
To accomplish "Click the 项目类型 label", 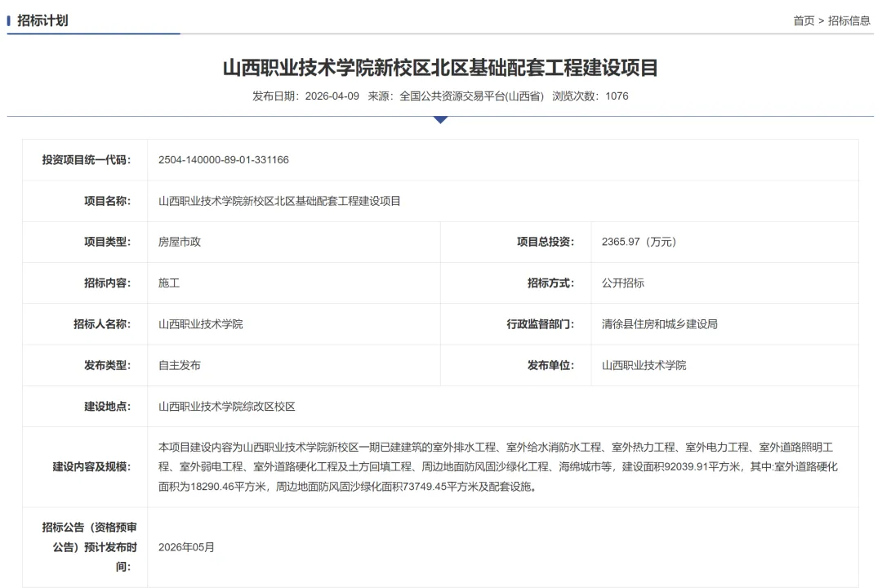I will 107,242.
